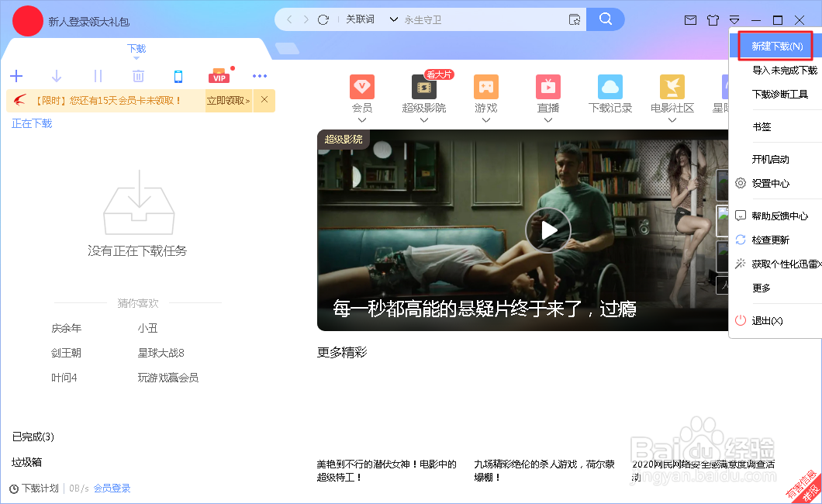Open the 直播 live stream icon
This screenshot has height=504, width=822.
pyautogui.click(x=547, y=86)
